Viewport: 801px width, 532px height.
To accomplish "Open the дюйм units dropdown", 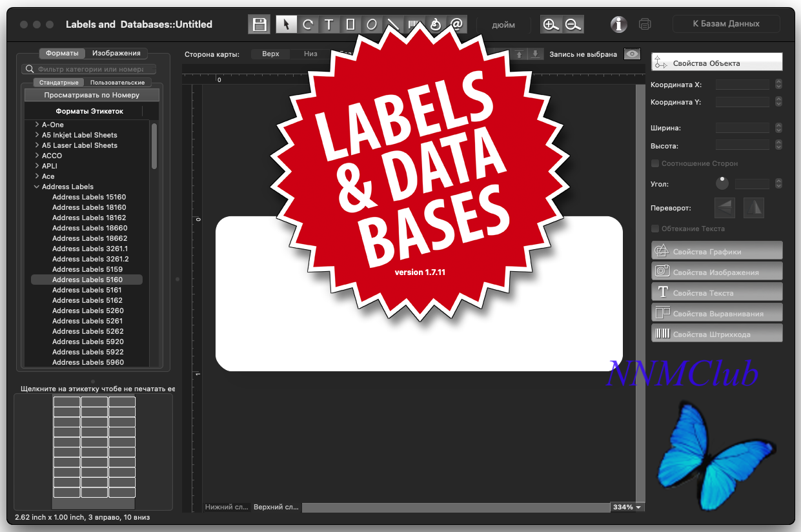I will tap(503, 25).
